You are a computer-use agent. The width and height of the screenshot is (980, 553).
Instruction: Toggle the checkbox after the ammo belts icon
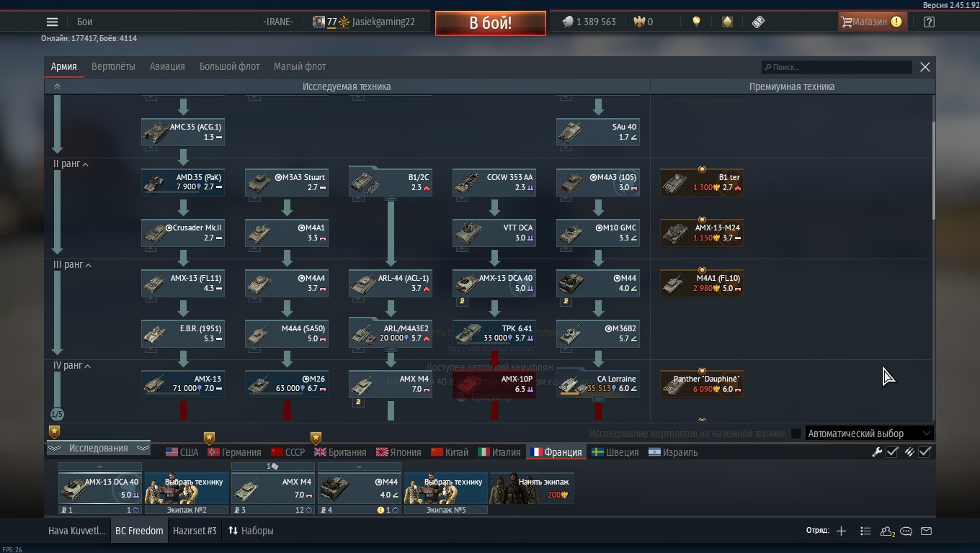[x=925, y=452]
